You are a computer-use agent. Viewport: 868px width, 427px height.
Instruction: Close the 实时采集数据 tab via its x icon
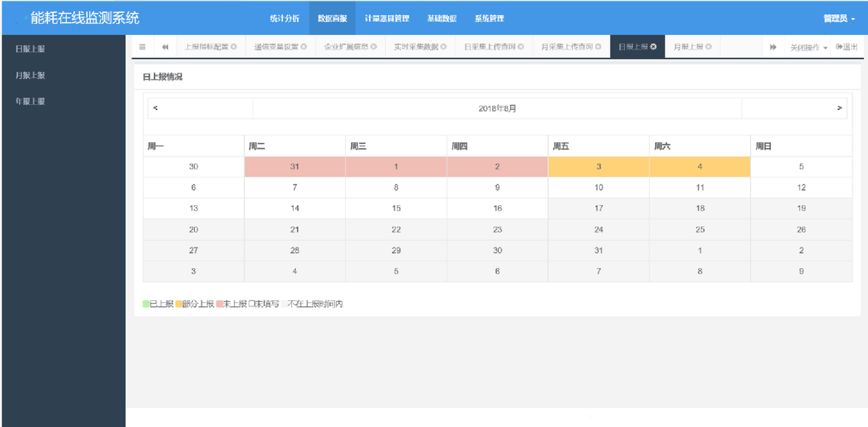(x=444, y=47)
